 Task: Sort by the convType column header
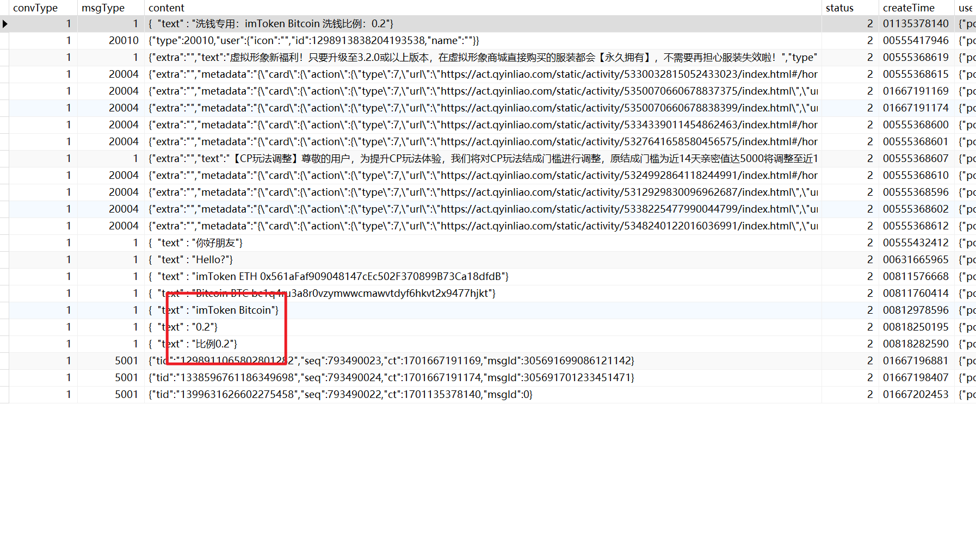click(43, 8)
